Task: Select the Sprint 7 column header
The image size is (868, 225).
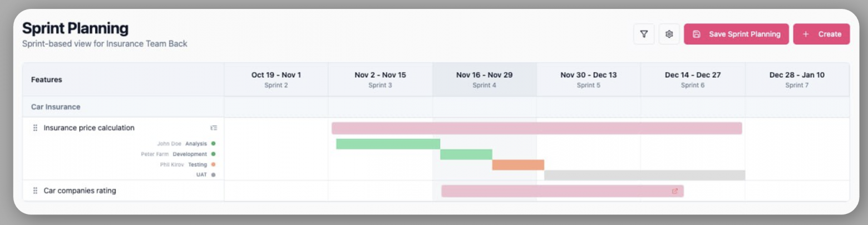Action: [797, 79]
